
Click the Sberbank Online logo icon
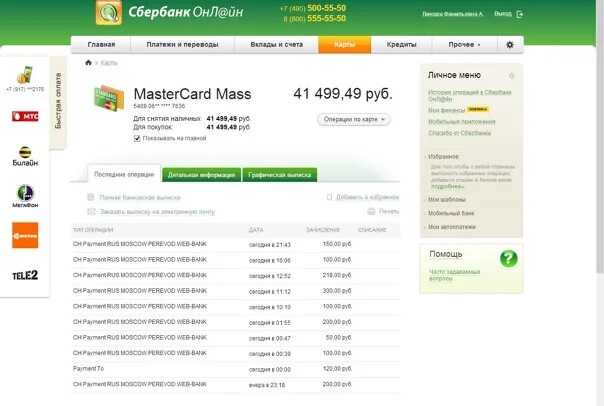109,13
